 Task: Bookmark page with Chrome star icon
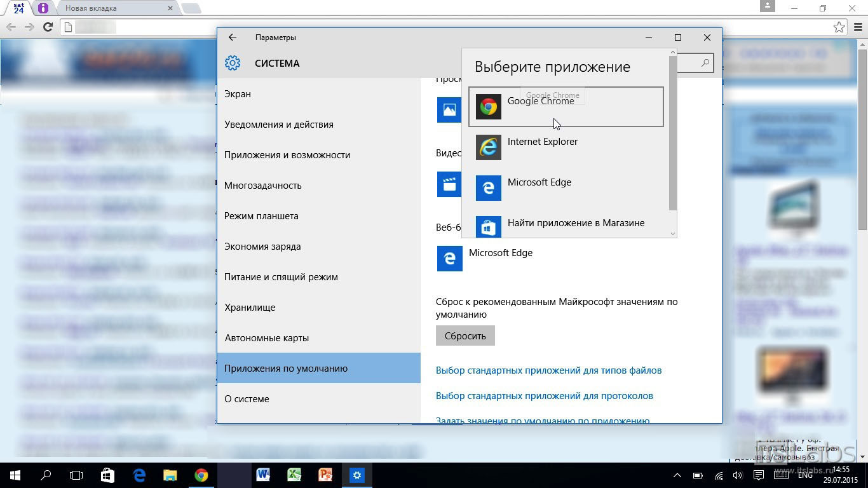(839, 27)
